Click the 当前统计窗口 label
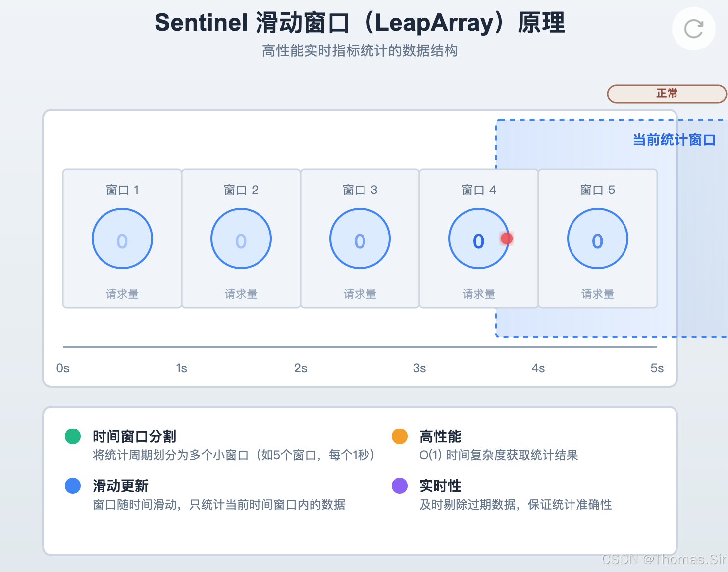The width and height of the screenshot is (728, 572). click(674, 140)
